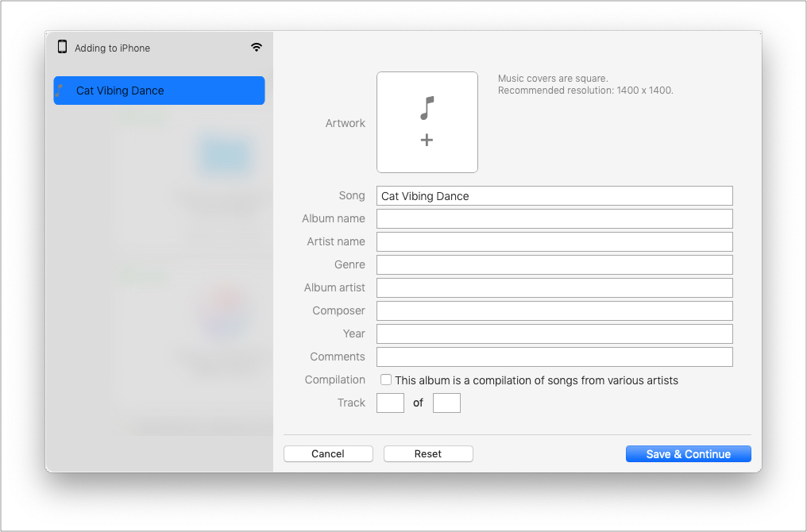Click the music note icon beside Cat Vibing Dance
Viewport: 807px width, 532px height.
[60, 91]
